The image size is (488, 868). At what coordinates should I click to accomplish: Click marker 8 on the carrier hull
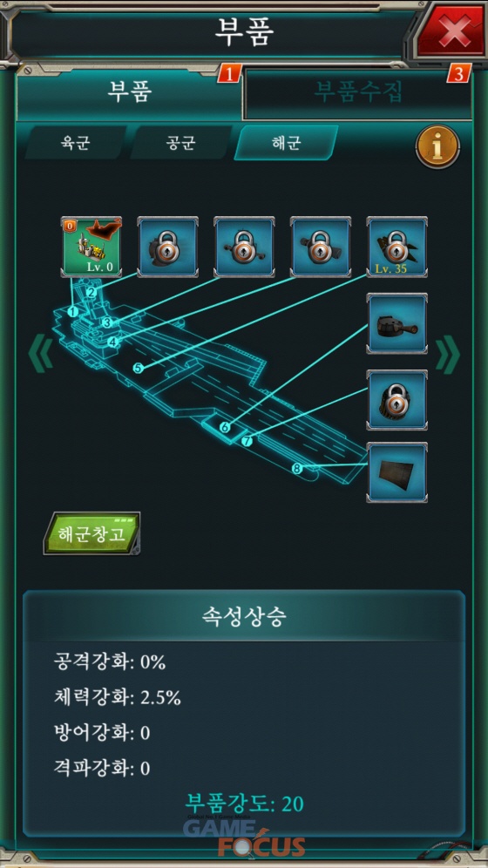click(297, 468)
